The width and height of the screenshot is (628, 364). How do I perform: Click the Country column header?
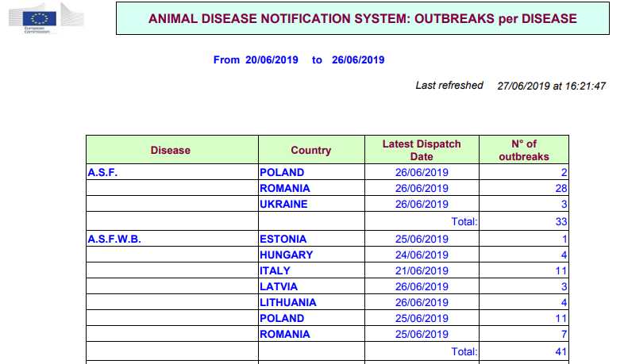[311, 150]
